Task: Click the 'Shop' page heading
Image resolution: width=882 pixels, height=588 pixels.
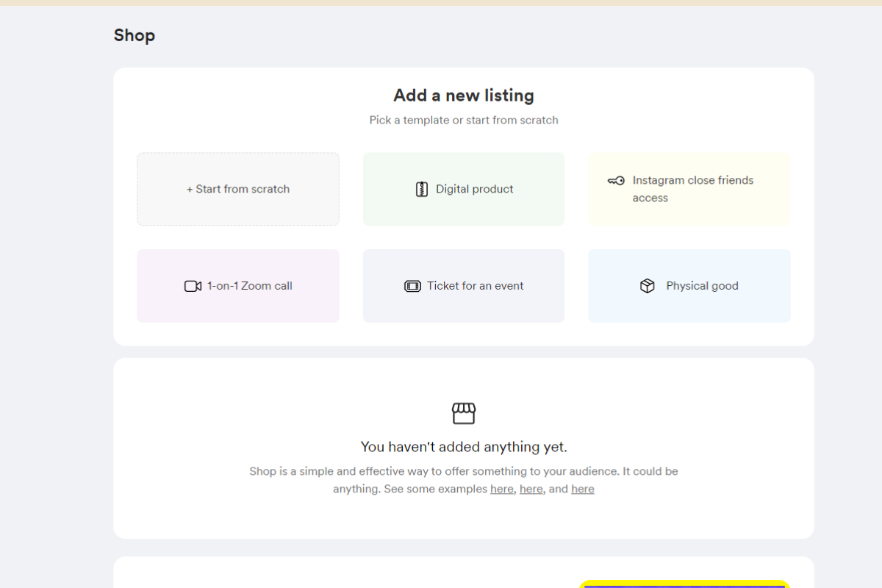Action: coord(135,35)
